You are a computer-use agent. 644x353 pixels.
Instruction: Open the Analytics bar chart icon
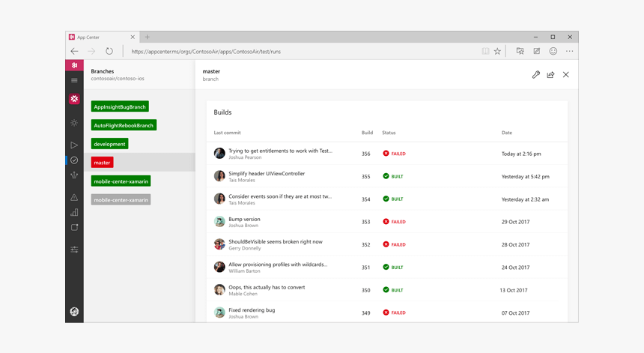coord(74,213)
